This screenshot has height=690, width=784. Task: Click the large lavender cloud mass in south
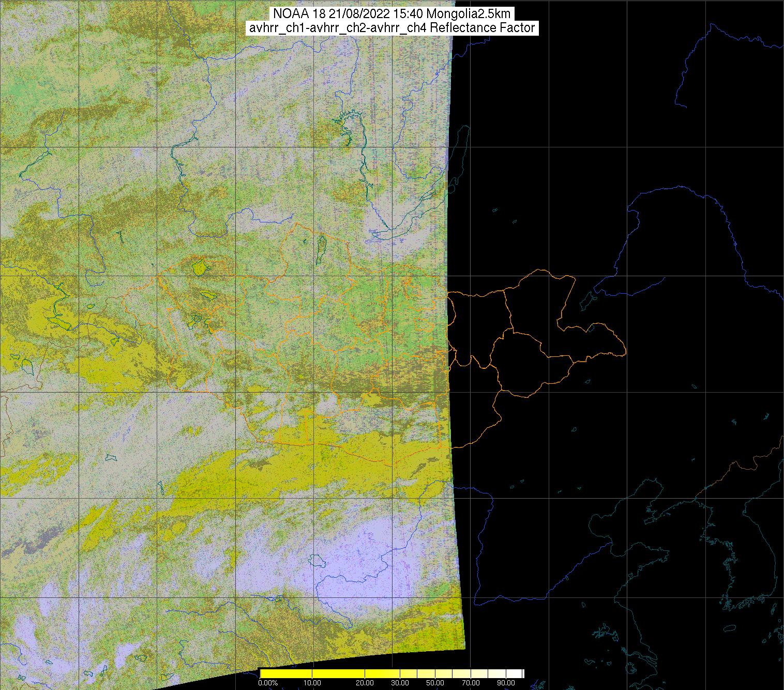362,559
